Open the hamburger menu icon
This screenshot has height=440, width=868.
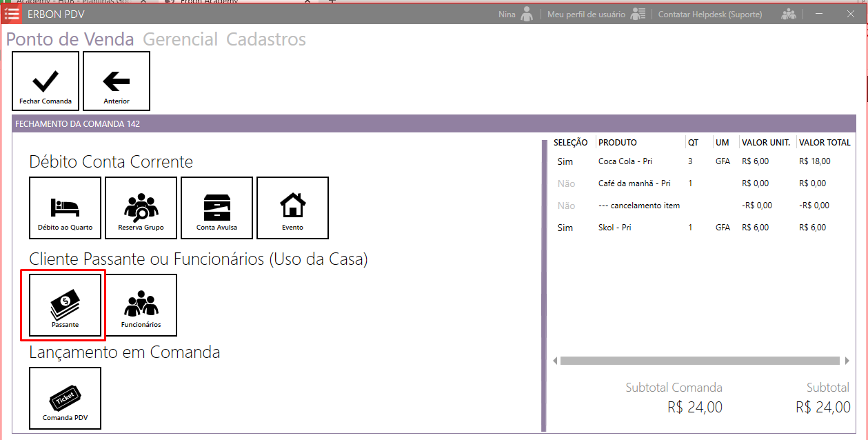(12, 14)
